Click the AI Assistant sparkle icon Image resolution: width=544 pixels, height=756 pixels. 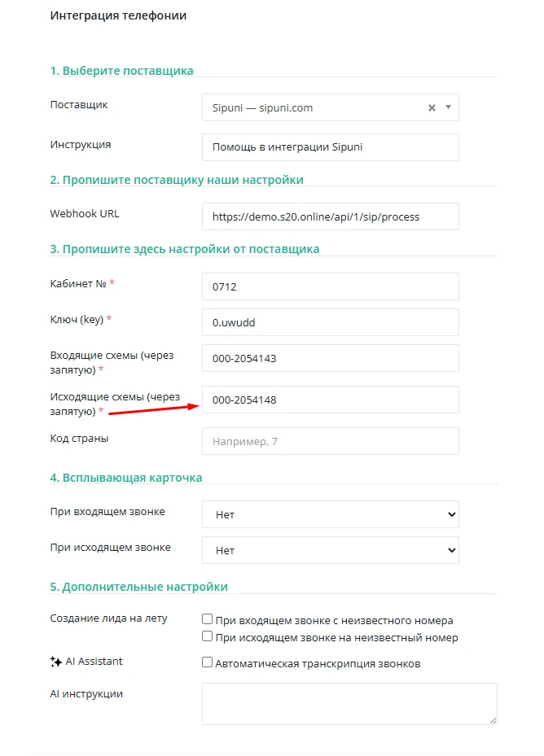click(55, 662)
